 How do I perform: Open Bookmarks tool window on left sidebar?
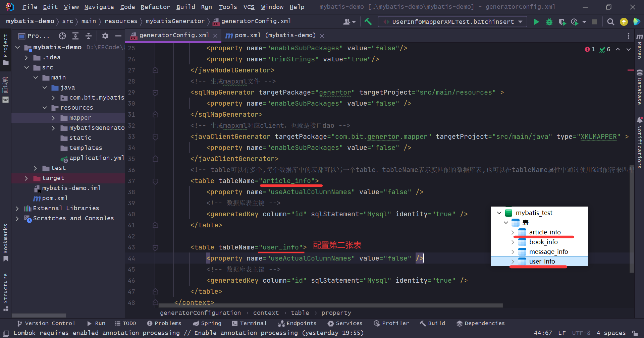pyautogui.click(x=5, y=242)
